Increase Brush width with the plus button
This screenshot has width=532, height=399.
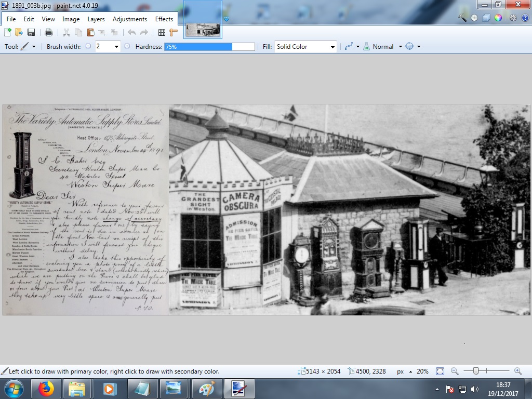pyautogui.click(x=127, y=46)
